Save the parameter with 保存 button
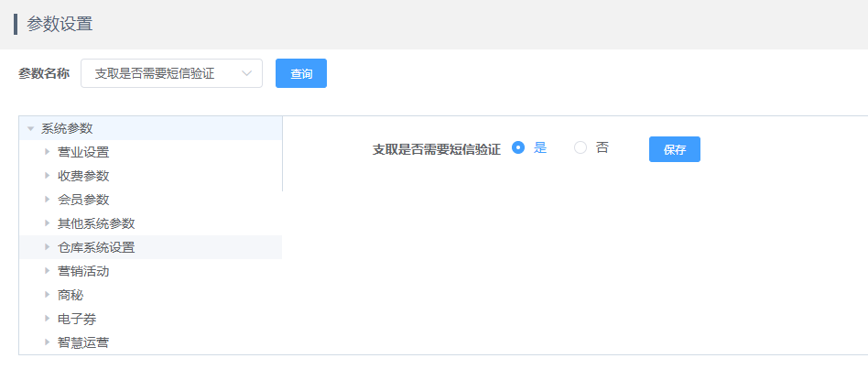The height and width of the screenshot is (380, 868). coord(674,149)
